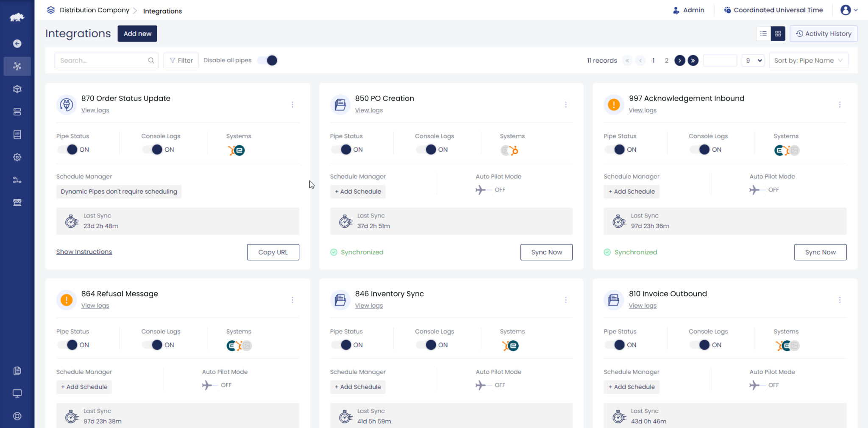Navigate to page 2 of records
Screen dimensions: 868x428
(666, 60)
